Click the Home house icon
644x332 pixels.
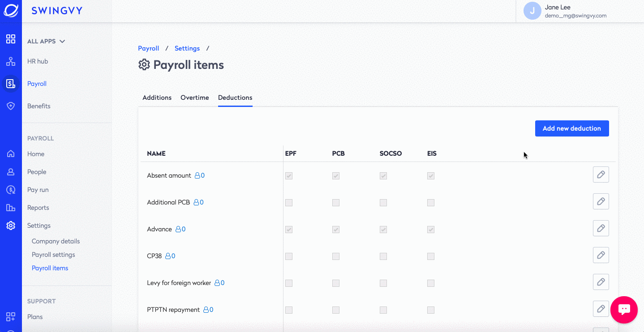point(11,154)
